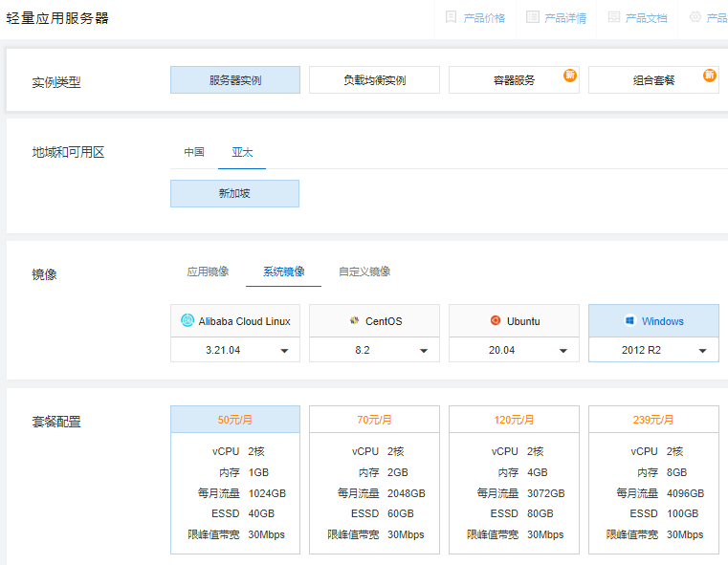Select the 负载均衡实例 instance type
Screen dimensions: 728x565
click(374, 79)
